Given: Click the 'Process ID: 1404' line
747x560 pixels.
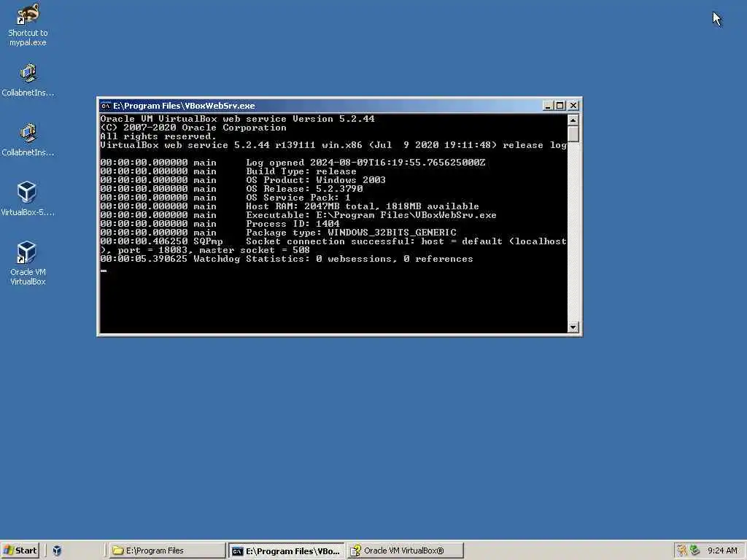Looking at the screenshot, I should [x=220, y=224].
